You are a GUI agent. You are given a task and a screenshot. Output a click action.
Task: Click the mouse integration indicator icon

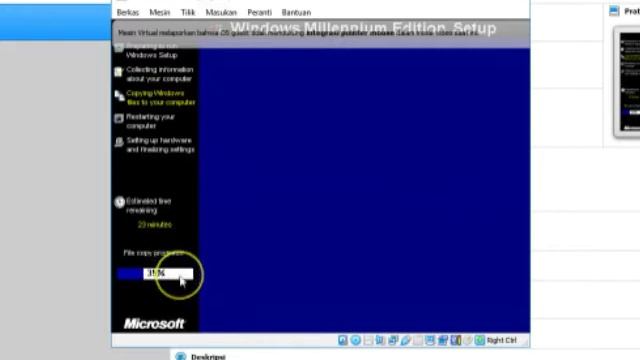coord(468,340)
